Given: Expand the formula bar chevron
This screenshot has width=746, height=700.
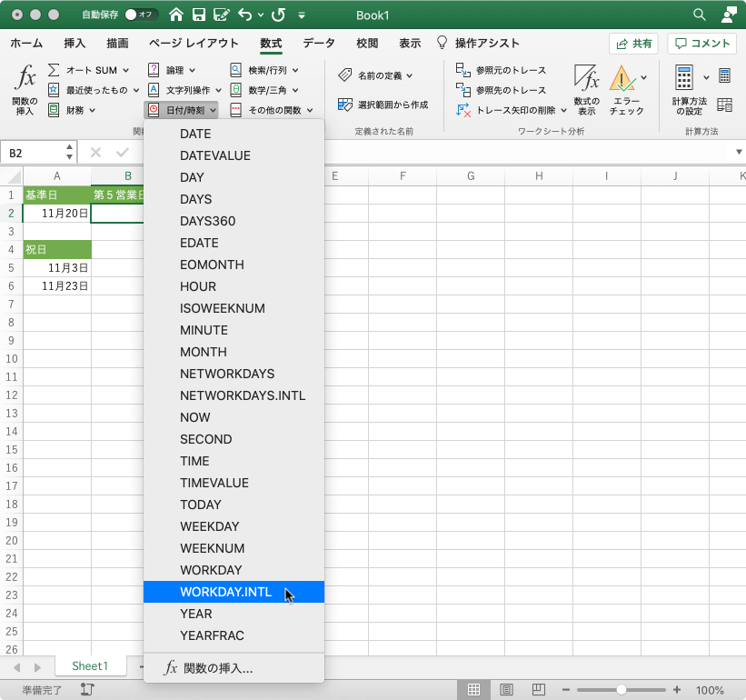Looking at the screenshot, I should click(x=739, y=153).
